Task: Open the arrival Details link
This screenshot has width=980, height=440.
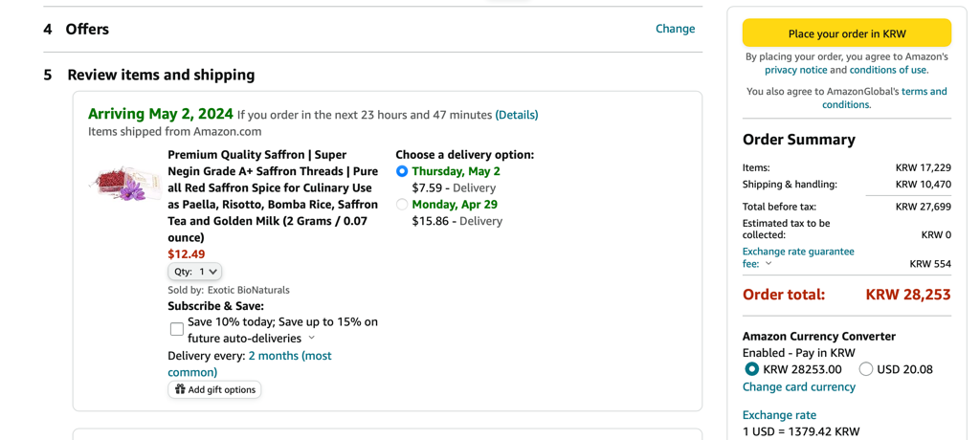Action: click(x=517, y=115)
